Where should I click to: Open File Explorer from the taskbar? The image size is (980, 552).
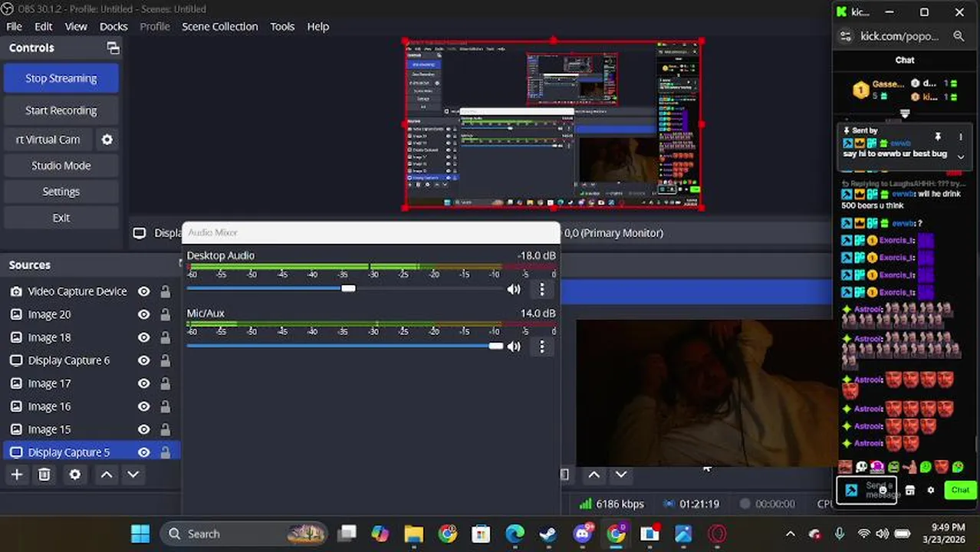coord(414,534)
